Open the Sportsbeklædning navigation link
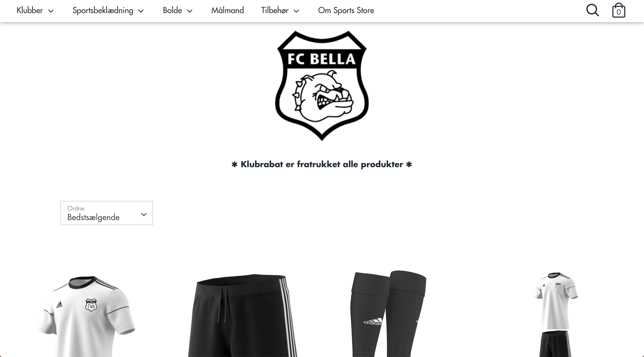The height and width of the screenshot is (357, 644). 103,10
